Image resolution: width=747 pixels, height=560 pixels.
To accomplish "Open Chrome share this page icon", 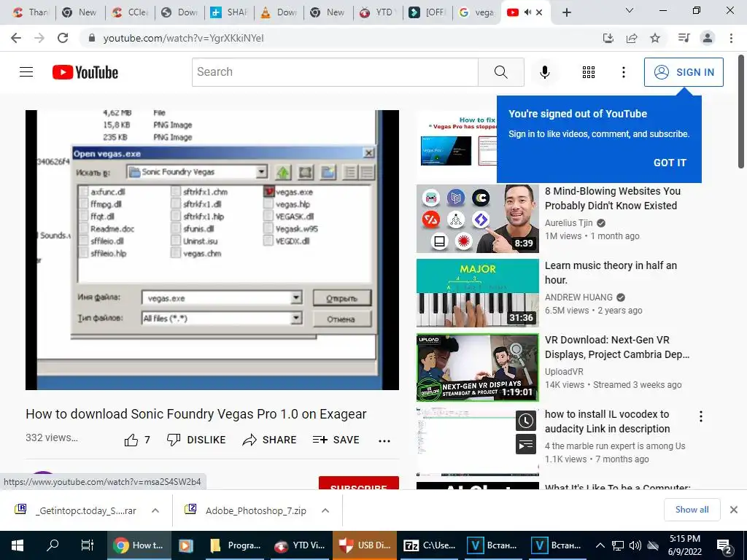I will (632, 38).
